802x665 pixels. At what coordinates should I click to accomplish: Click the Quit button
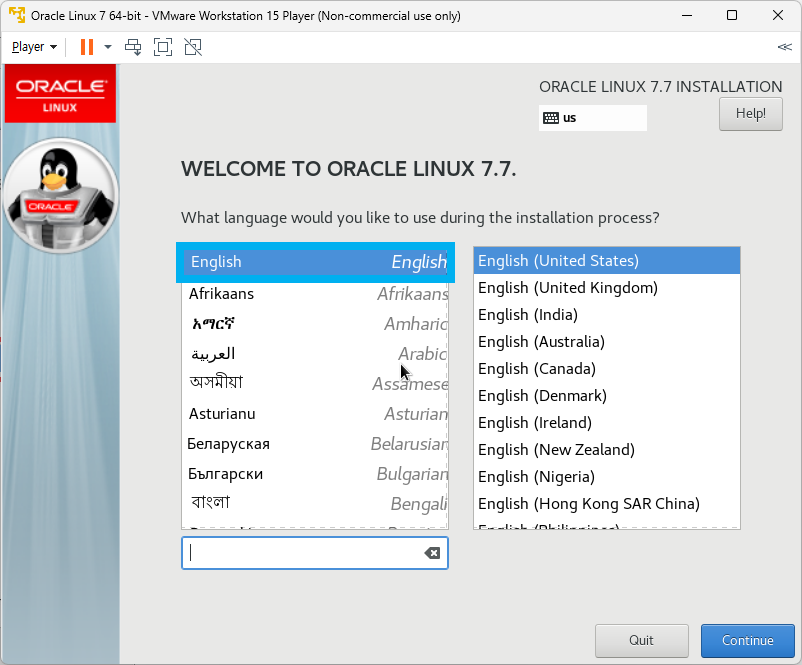pyautogui.click(x=641, y=640)
